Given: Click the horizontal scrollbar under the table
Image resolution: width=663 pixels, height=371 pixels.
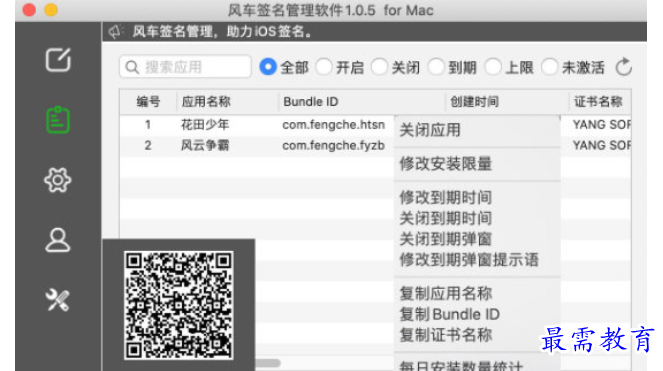Looking at the screenshot, I should click(x=268, y=363).
